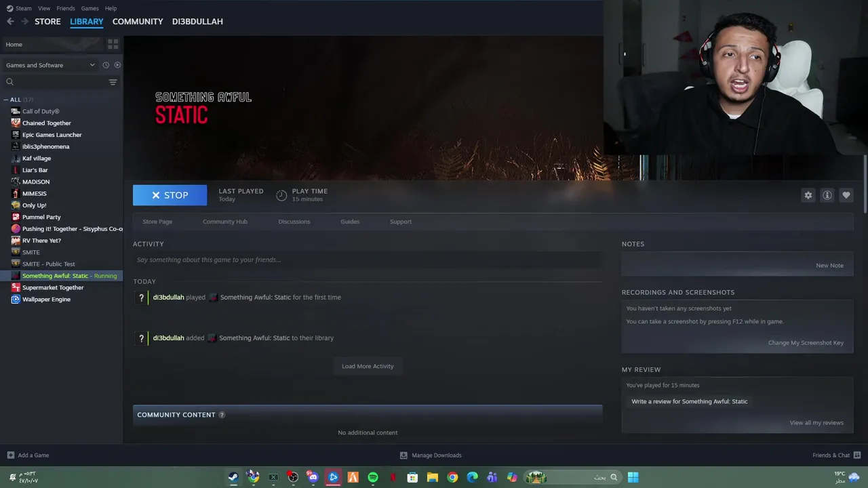
Task: Open Microsoft Store in Windows taskbar
Action: [412, 477]
